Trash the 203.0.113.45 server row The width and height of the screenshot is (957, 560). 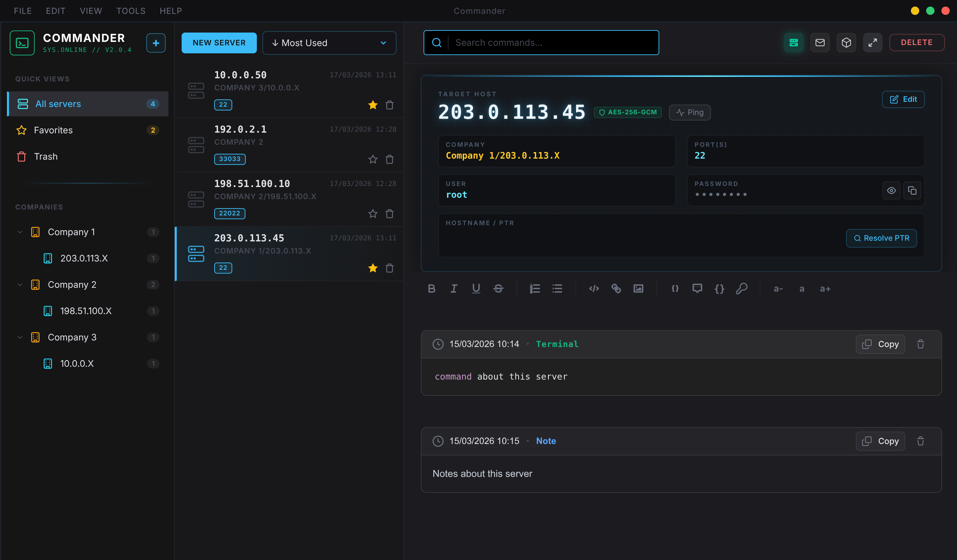pos(390,268)
